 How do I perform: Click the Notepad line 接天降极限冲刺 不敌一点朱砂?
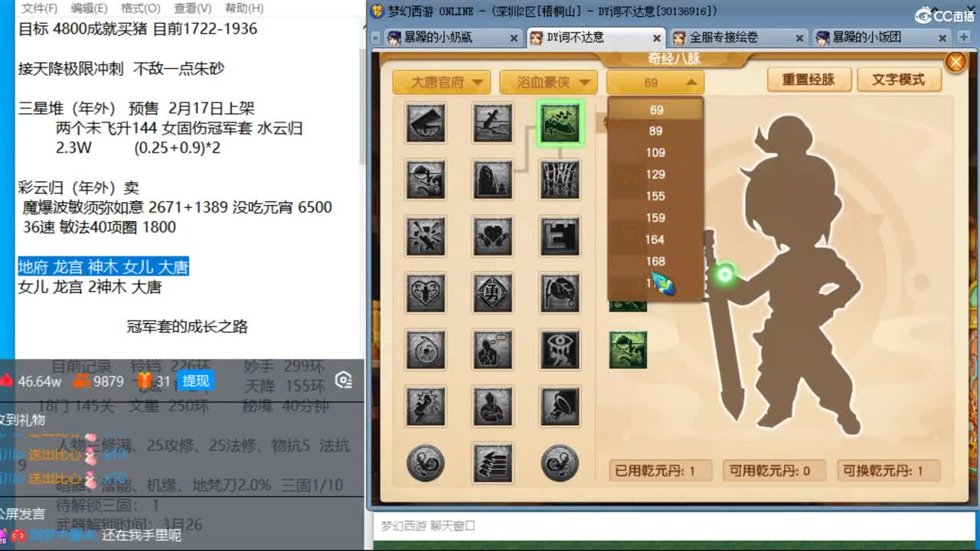(x=121, y=68)
